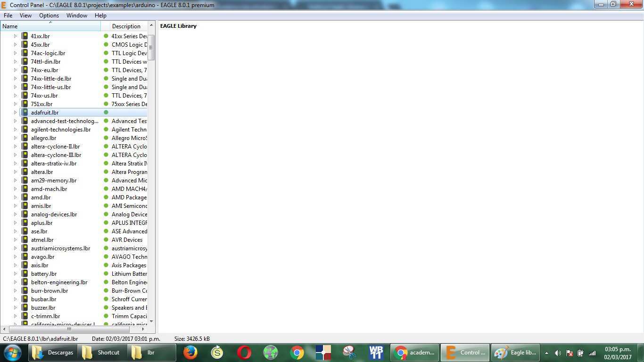The image size is (644, 362).
Task: Open the Snipping Tool taskbar icon
Action: (x=349, y=353)
